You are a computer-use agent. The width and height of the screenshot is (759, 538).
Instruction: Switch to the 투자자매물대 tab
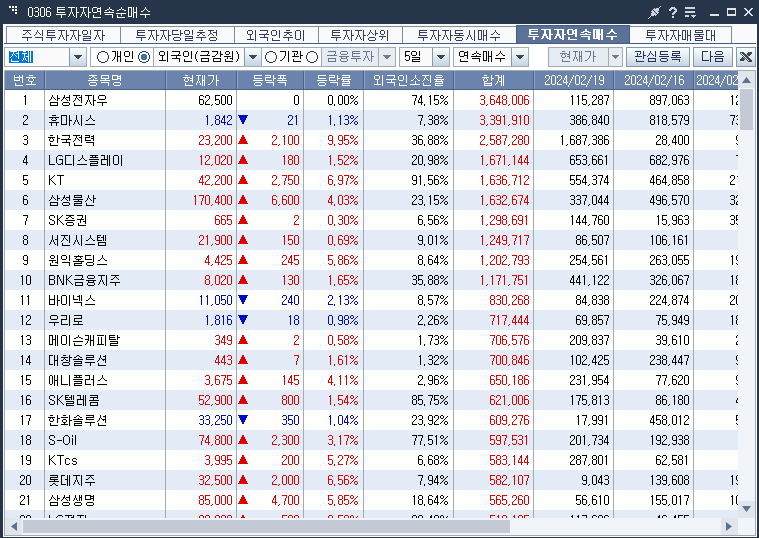(681, 35)
